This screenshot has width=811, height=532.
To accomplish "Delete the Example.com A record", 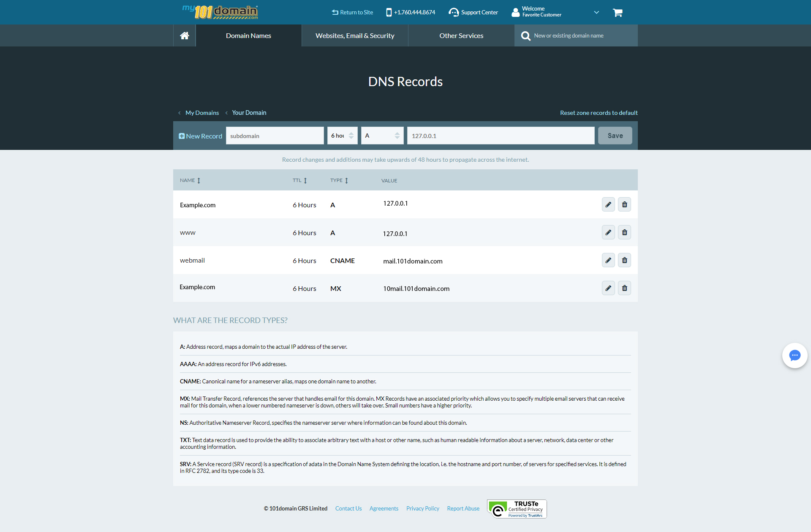I will click(624, 204).
